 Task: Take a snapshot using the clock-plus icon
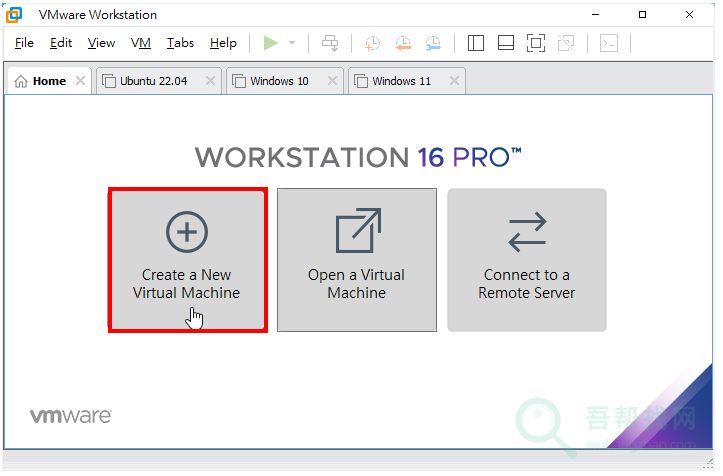[x=372, y=43]
